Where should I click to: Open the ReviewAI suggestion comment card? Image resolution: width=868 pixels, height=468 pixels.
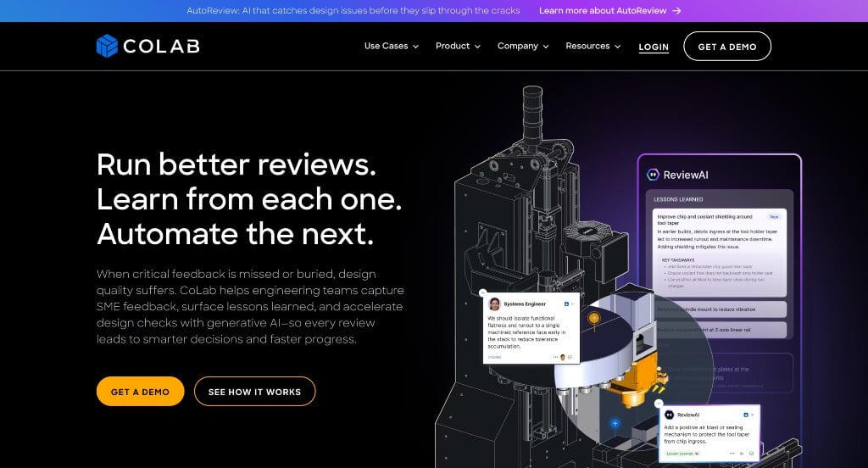pos(709,434)
